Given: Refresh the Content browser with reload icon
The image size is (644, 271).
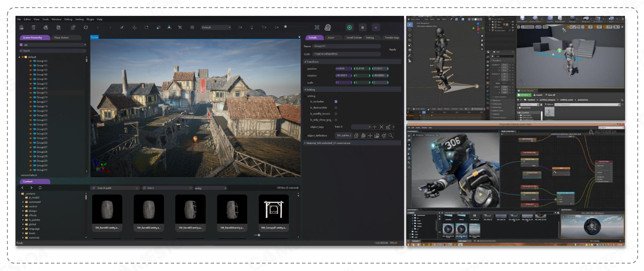Looking at the screenshot, I should (40, 188).
